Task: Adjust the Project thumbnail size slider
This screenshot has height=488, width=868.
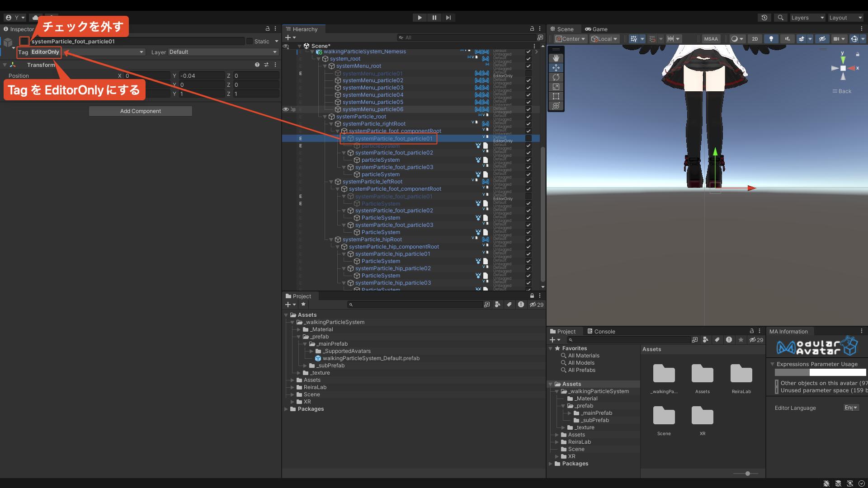Action: (x=748, y=474)
